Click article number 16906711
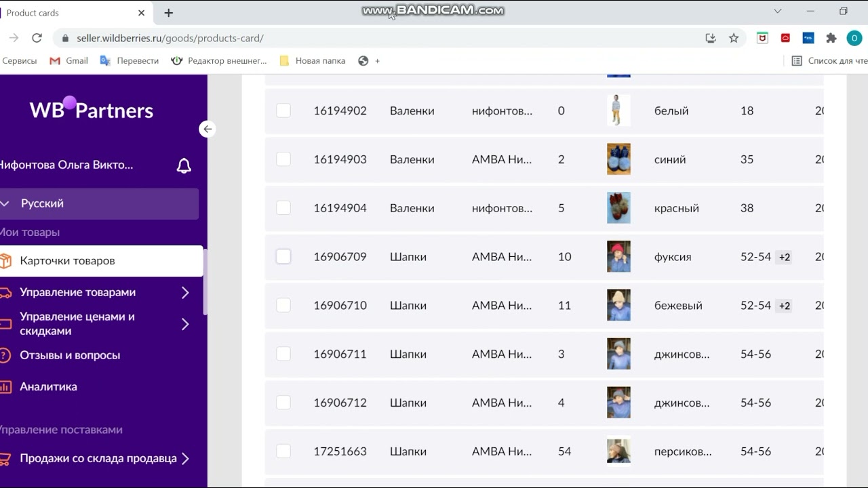This screenshot has width=868, height=488. click(x=340, y=354)
